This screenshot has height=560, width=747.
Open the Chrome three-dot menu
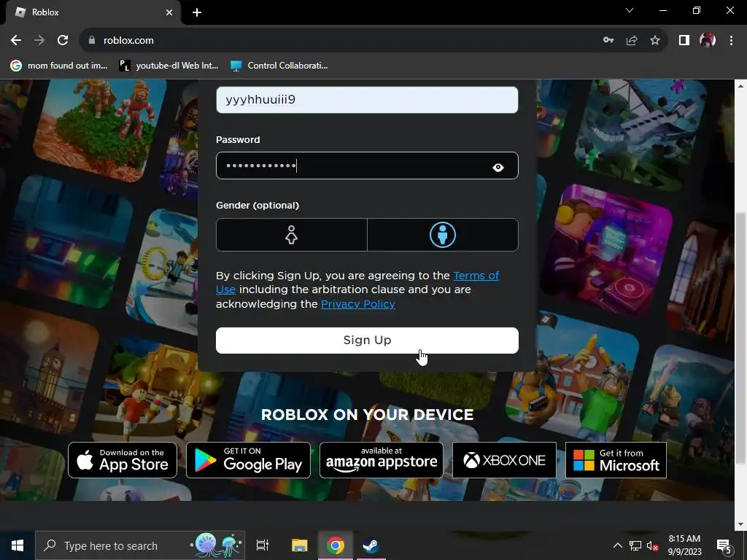pos(731,41)
